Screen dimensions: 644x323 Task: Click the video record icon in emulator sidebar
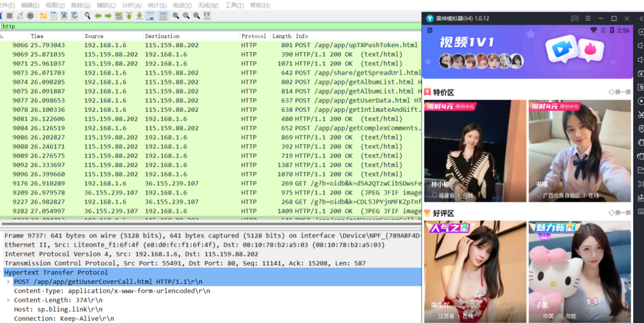coord(640,101)
